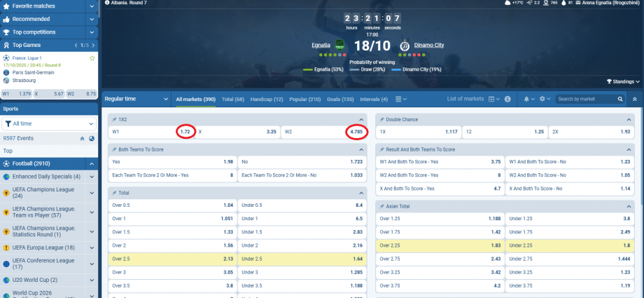
Task: Pin the Double Chance market
Action: click(382, 120)
